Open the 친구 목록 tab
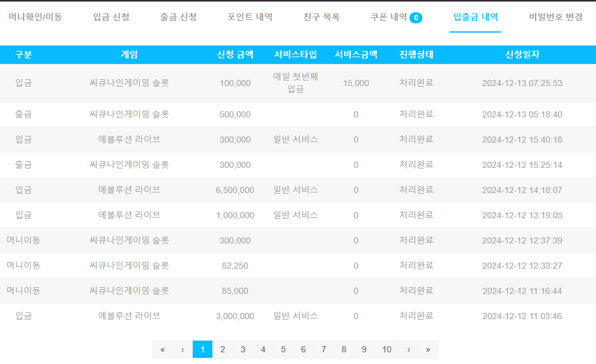The width and height of the screenshot is (596, 364). click(321, 17)
